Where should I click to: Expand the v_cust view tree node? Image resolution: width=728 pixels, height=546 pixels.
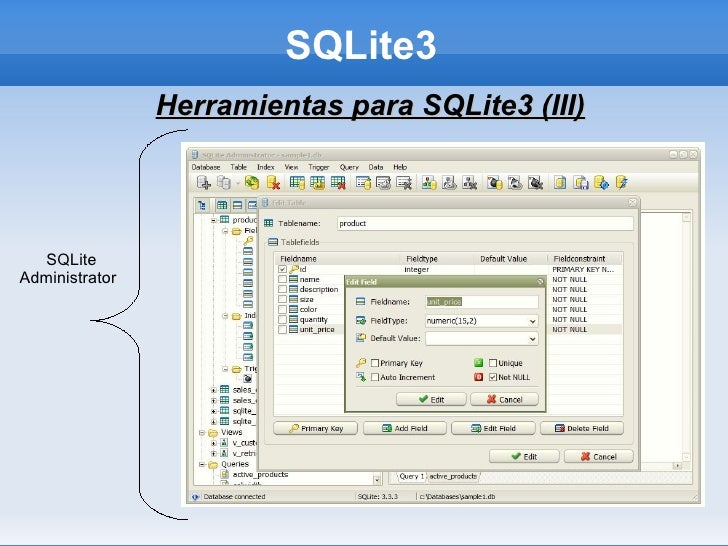pyautogui.click(x=214, y=443)
